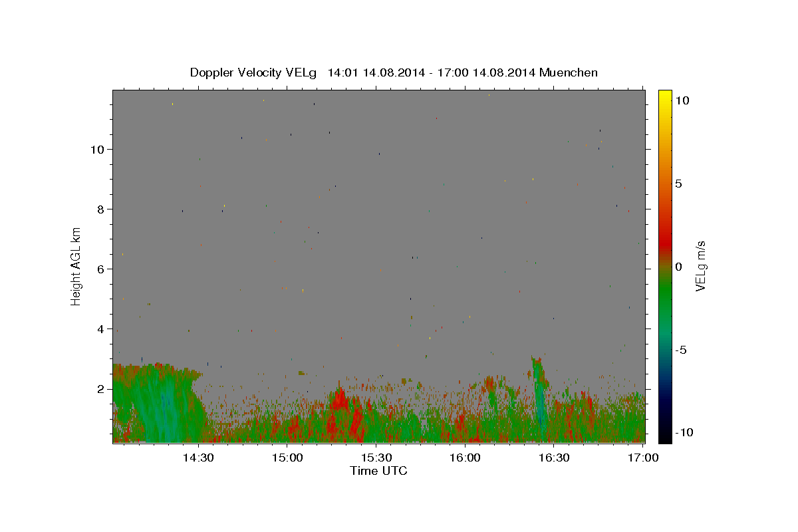Click the height axis label 6
Screen dimensions: 798x532
[x=101, y=269]
